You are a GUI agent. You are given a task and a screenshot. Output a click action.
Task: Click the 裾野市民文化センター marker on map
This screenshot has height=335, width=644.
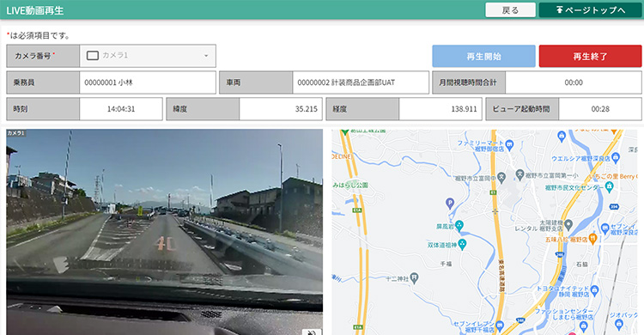609,187
